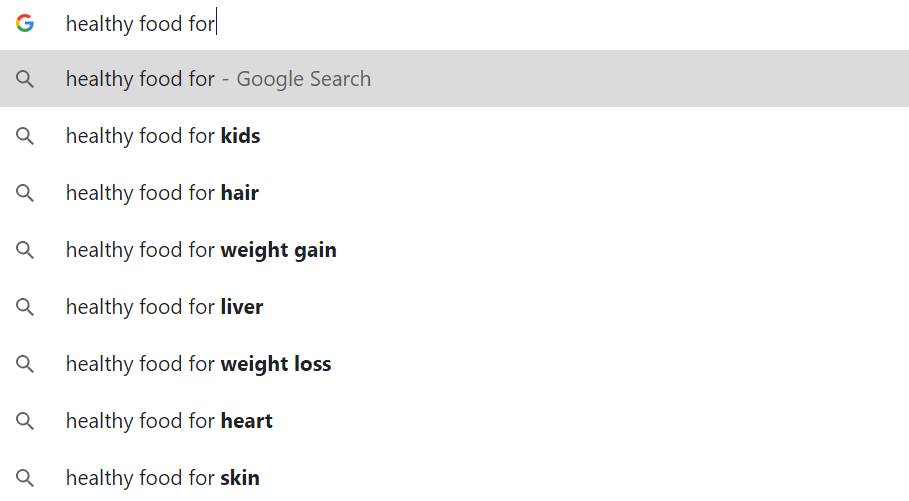Choose 'healthy food for hair' suggestion
This screenshot has height=501, width=909.
162,193
